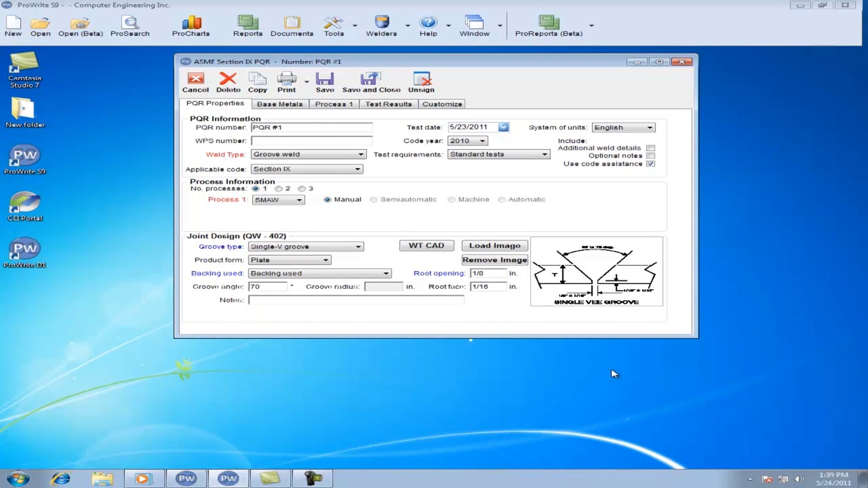Cancel the PQR edit with Cancel icon
Viewport: 868px width, 488px height.
click(195, 82)
